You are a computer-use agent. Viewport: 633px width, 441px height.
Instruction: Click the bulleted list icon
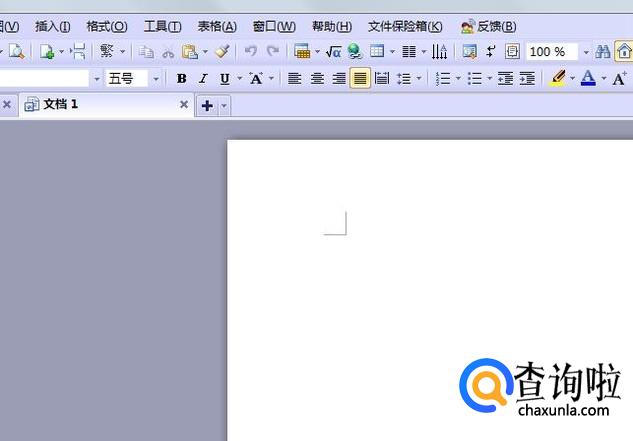[x=474, y=79]
